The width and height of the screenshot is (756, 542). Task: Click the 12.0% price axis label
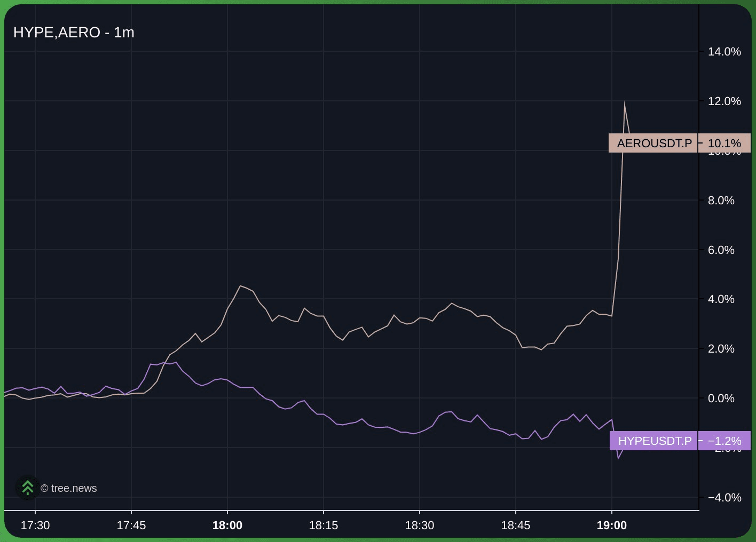(724, 101)
